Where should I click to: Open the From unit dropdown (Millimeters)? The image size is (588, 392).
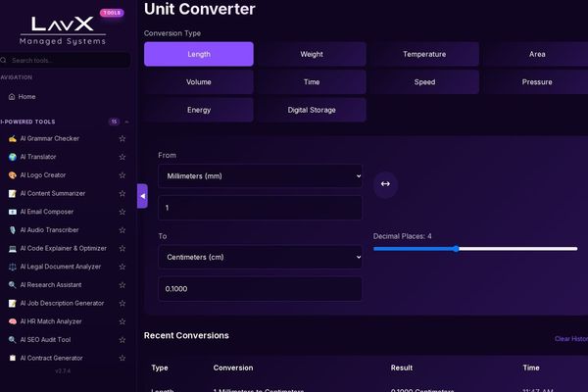pyautogui.click(x=261, y=176)
